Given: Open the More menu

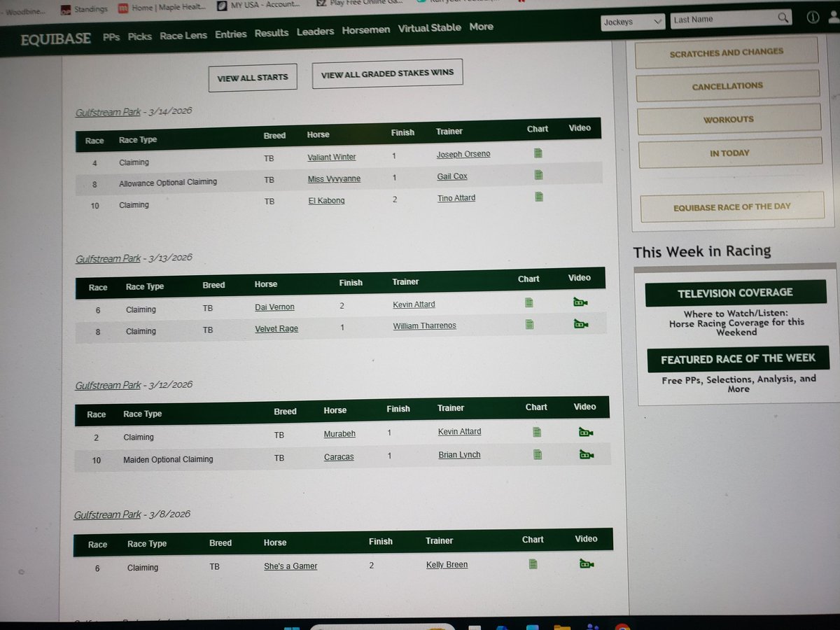Looking at the screenshot, I should [x=482, y=27].
